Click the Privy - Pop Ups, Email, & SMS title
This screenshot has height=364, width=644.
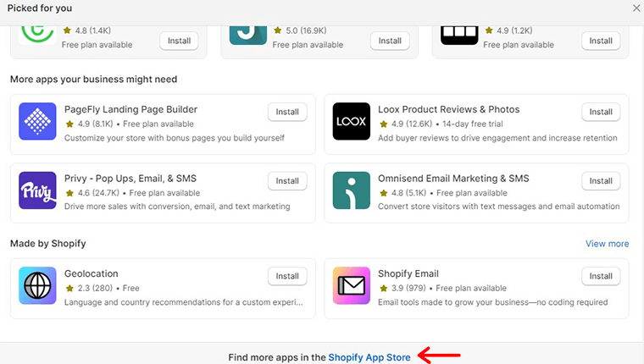tap(130, 179)
